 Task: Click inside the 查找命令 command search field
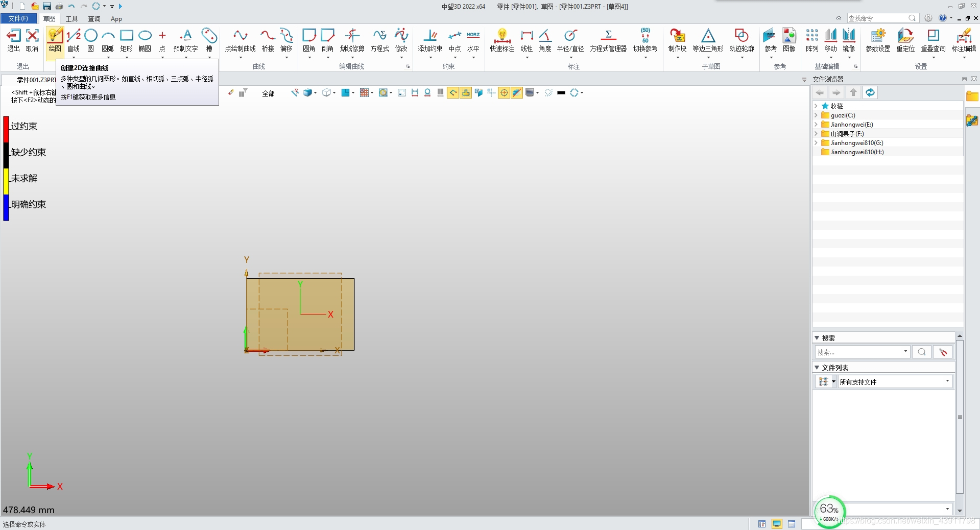(882, 18)
